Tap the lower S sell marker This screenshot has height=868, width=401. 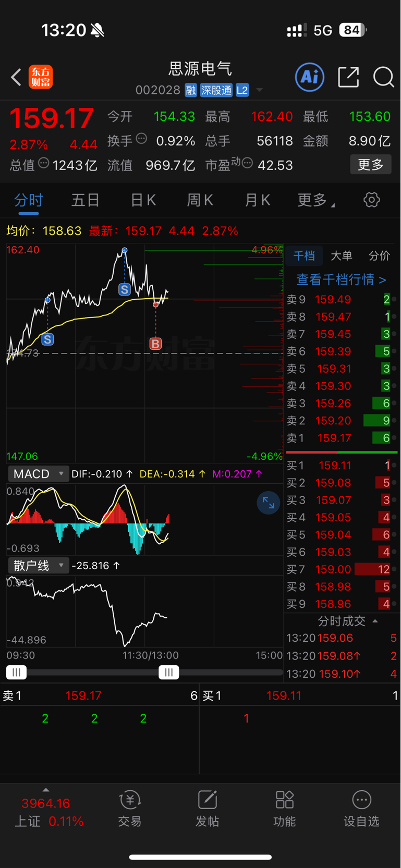click(47, 339)
